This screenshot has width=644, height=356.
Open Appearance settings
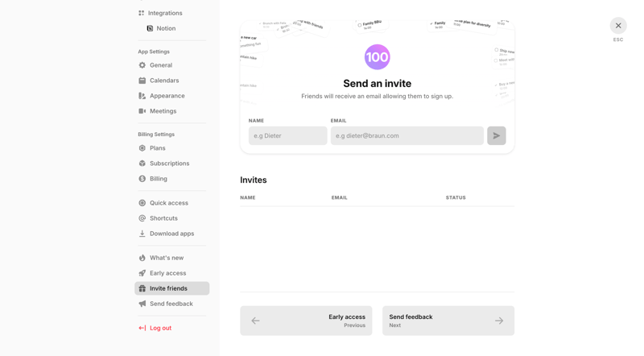click(167, 96)
